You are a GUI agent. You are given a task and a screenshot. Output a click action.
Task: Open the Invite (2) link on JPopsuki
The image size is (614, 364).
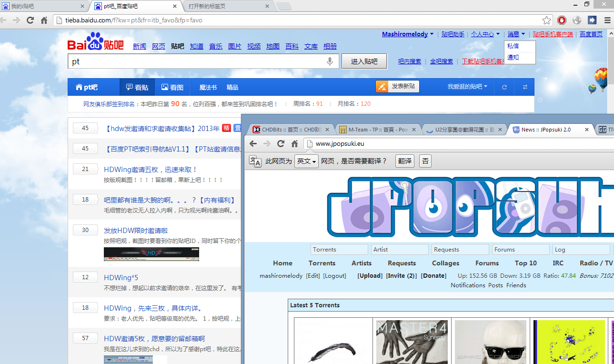tap(401, 276)
